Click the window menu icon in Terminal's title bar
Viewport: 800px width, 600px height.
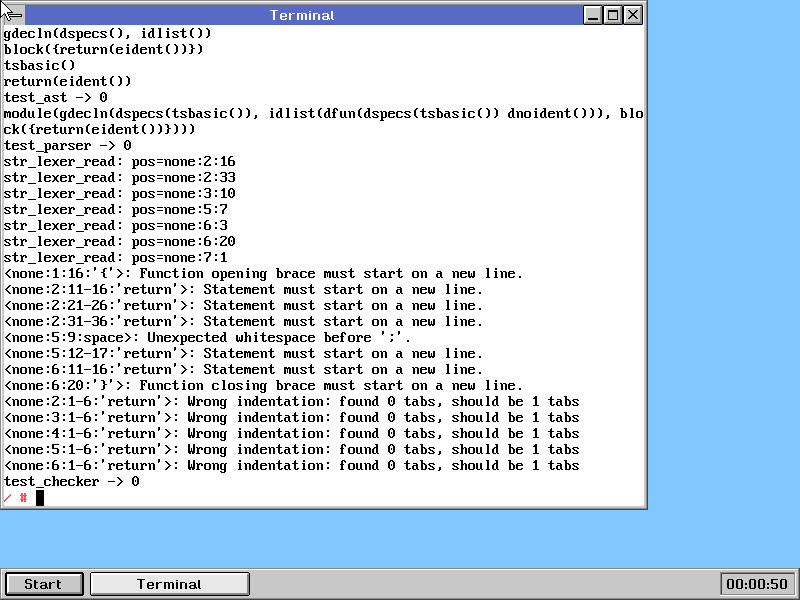point(13,14)
